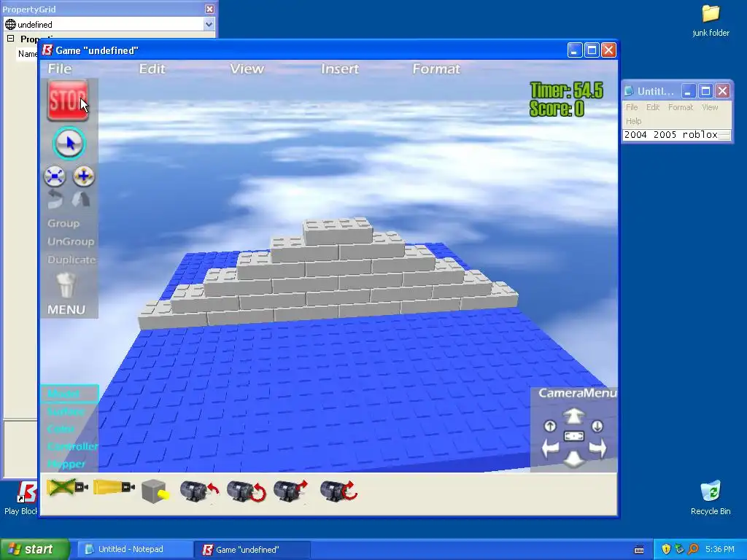
Task: Collapse the Properties section in PropertyGrid
Action: point(10,39)
